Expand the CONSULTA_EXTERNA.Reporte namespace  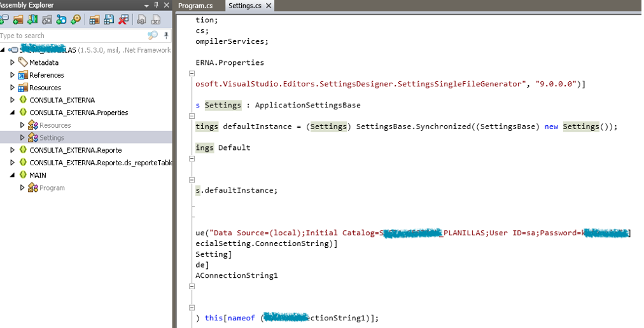[x=12, y=150]
